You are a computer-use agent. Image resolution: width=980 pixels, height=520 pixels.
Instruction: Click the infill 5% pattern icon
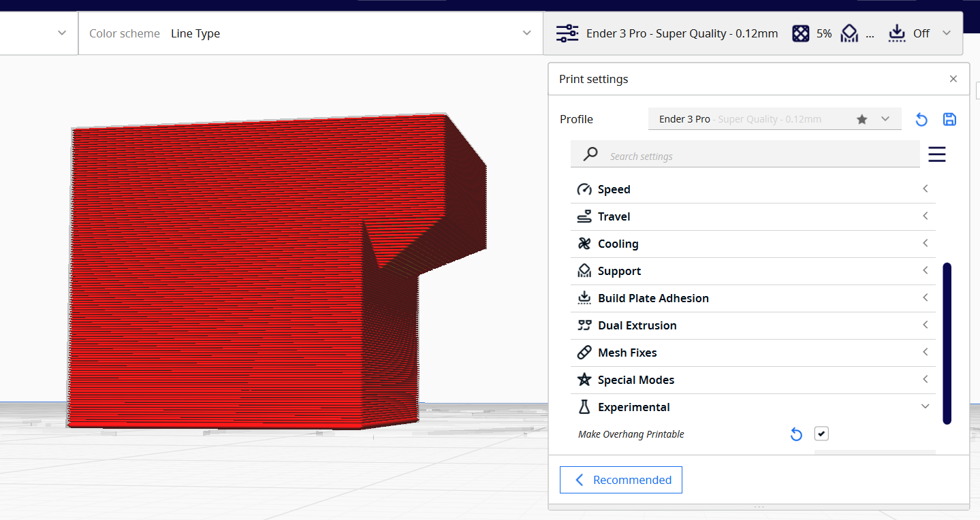click(801, 33)
